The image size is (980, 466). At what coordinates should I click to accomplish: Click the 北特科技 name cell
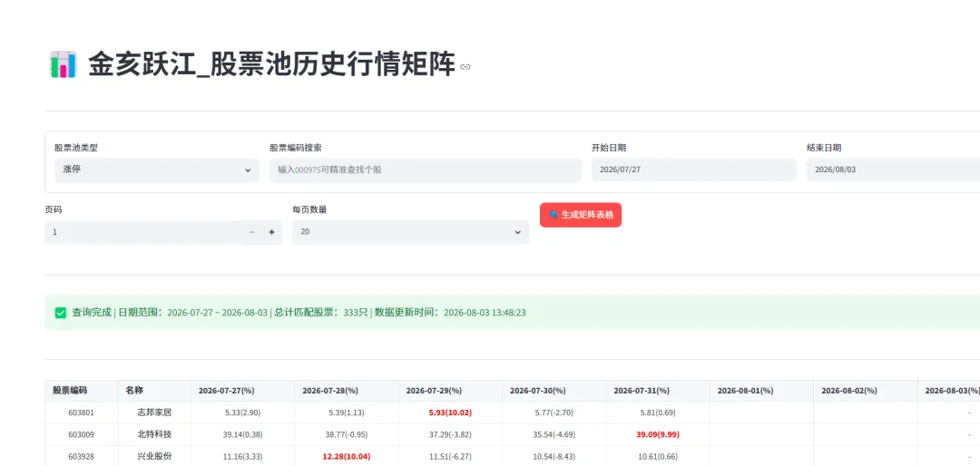(x=154, y=435)
